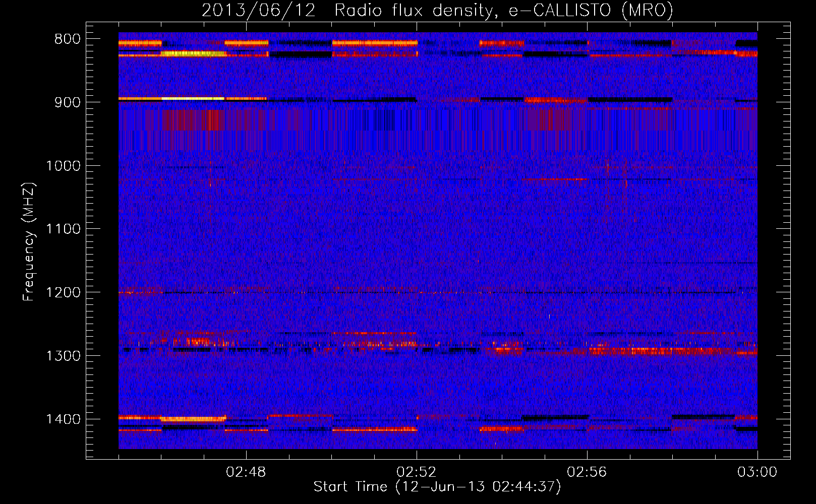The width and height of the screenshot is (816, 504).
Task: Click the plot title "2013/06/12 Radio flux density, e-CALLISTO (MRO)"
Action: (437, 10)
